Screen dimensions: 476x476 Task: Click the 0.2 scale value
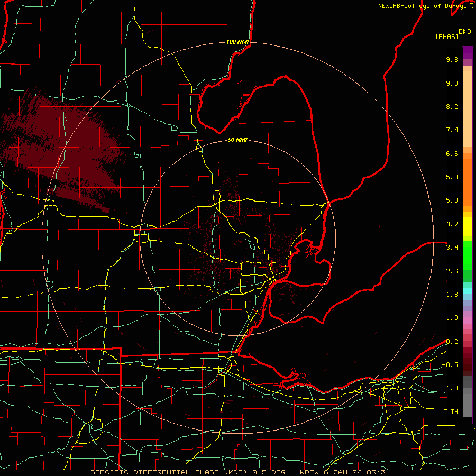pos(452,342)
